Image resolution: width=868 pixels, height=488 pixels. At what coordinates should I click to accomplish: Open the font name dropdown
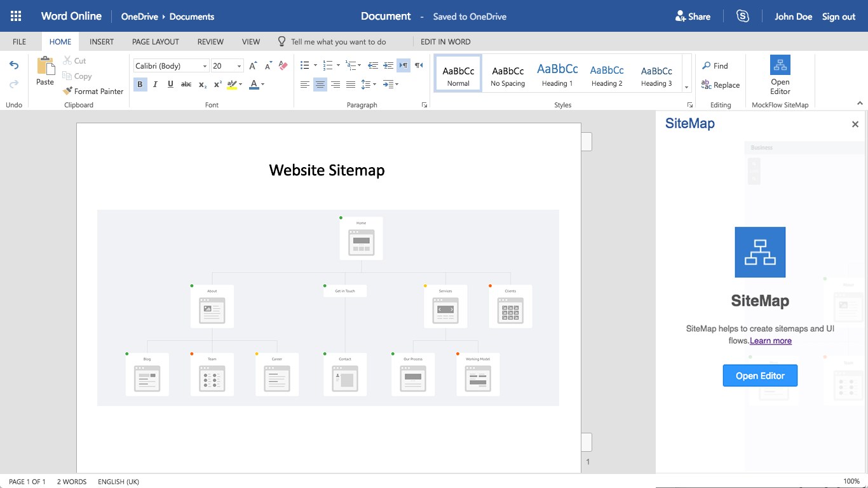coord(205,66)
